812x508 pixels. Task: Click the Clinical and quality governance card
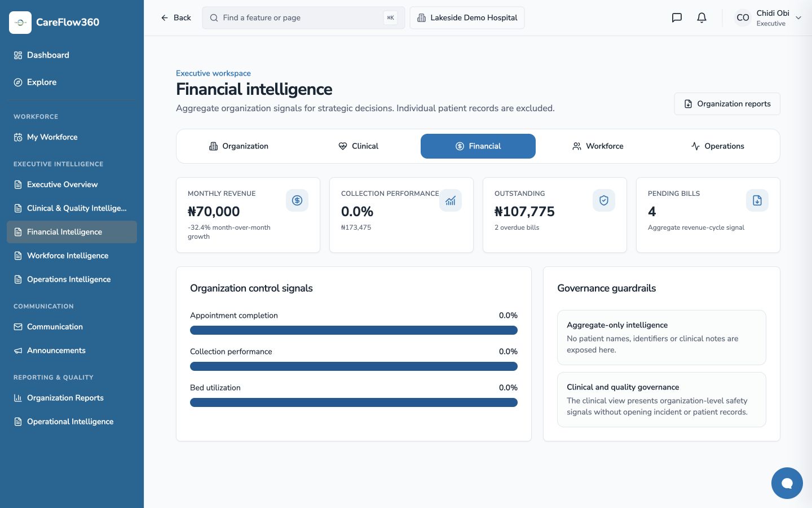point(661,400)
